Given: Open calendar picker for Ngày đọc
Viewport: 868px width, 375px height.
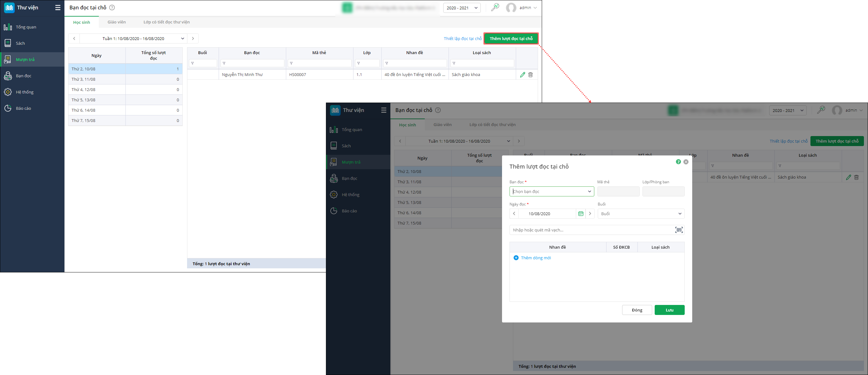Looking at the screenshot, I should pos(581,214).
